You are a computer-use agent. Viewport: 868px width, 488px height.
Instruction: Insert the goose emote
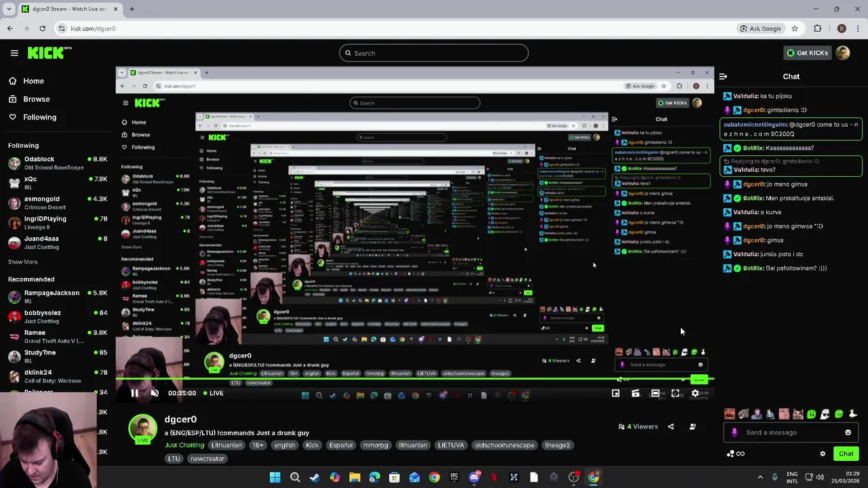[852, 414]
